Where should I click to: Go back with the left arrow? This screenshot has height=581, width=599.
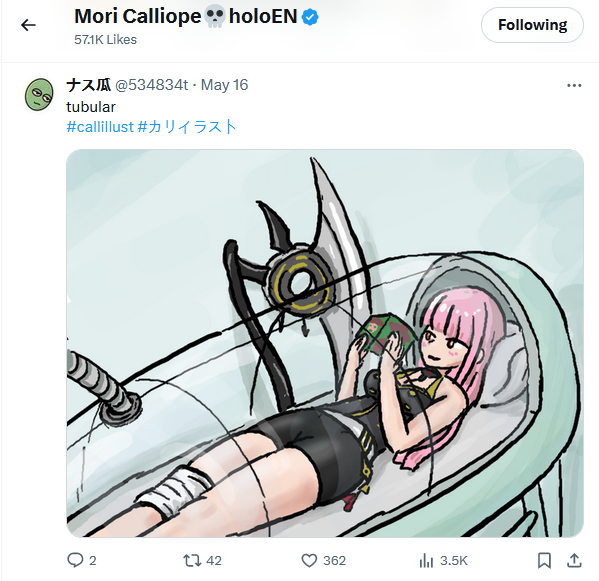coord(28,25)
